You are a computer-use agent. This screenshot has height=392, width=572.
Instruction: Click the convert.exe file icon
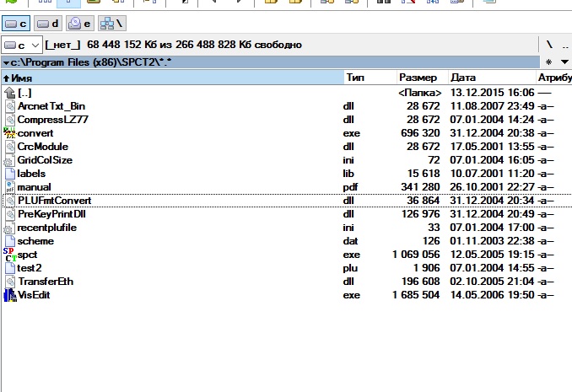(9, 133)
